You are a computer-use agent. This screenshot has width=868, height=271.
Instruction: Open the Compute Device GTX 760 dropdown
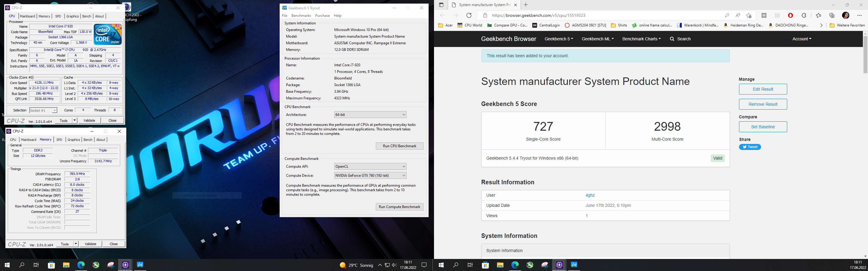370,176
